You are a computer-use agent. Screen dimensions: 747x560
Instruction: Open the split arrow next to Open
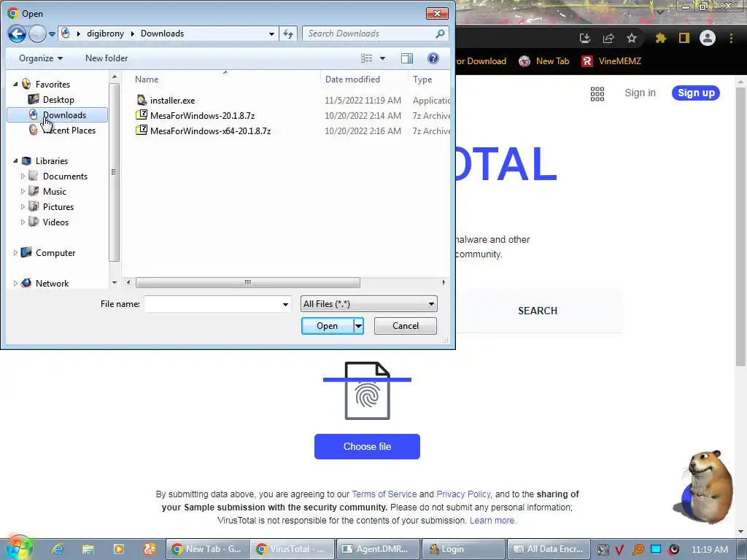coord(359,326)
